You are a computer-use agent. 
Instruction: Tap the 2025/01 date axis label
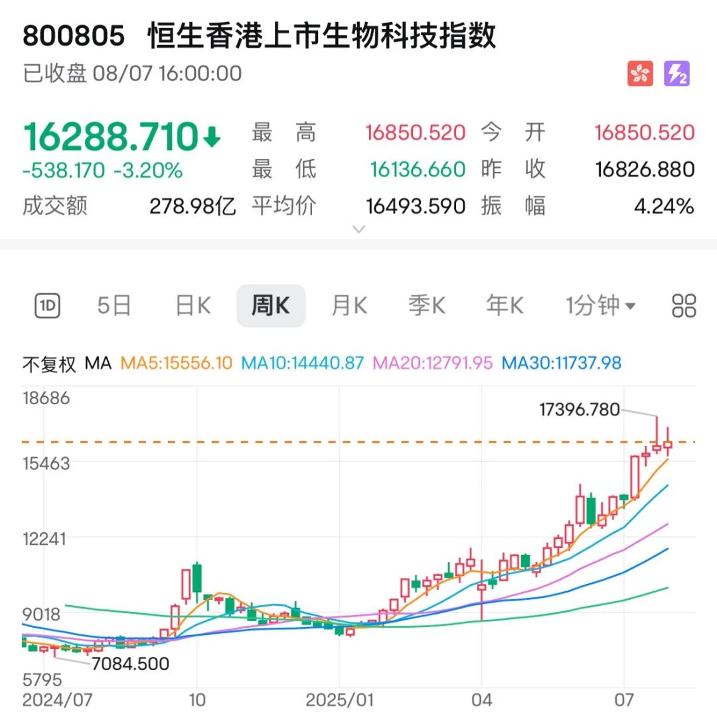click(x=340, y=700)
